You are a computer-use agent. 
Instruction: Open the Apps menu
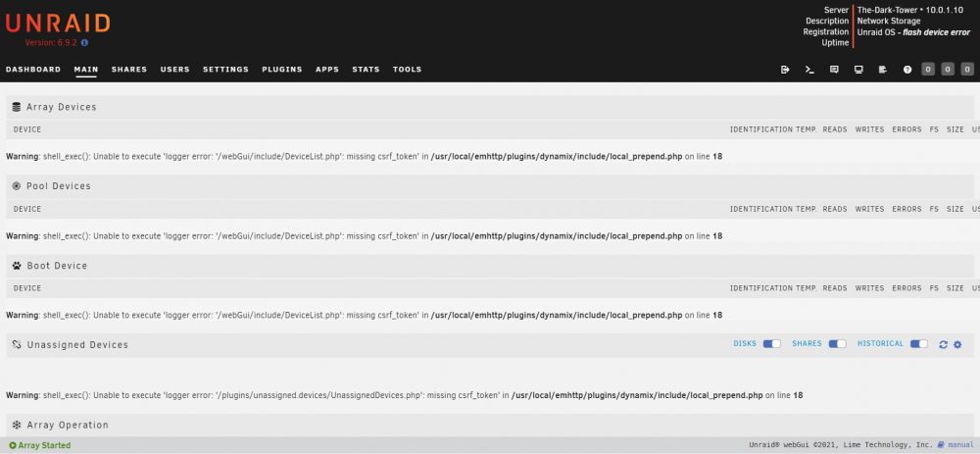[x=327, y=70]
